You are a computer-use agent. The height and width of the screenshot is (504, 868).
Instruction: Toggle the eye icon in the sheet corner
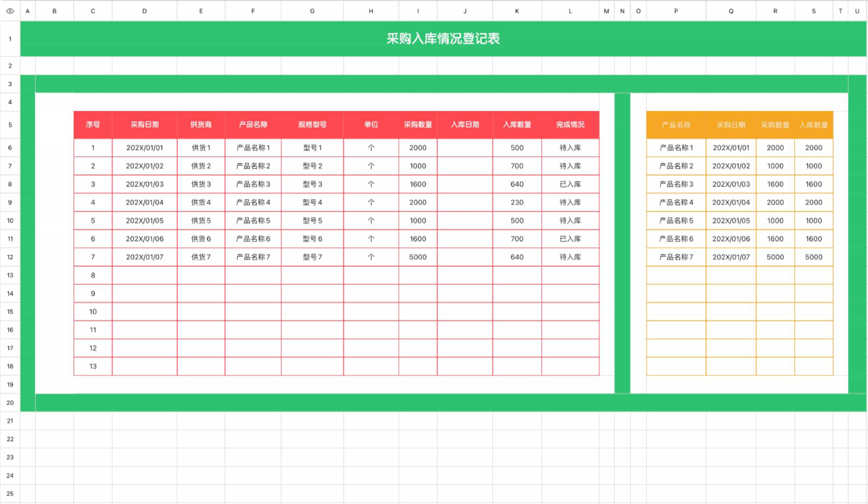(10, 11)
